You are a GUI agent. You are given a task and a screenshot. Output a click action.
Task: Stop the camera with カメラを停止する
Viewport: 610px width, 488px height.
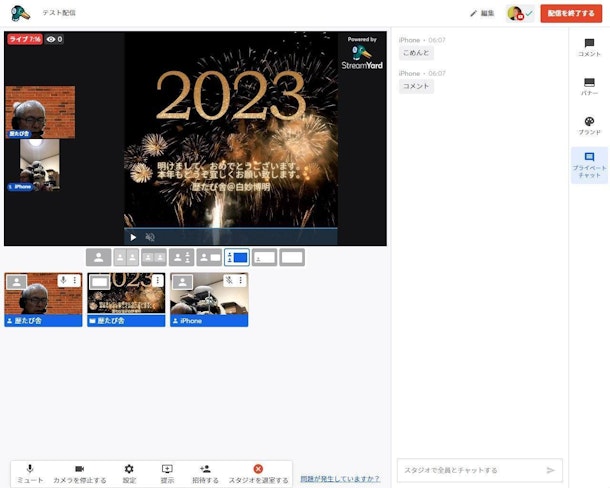79,472
